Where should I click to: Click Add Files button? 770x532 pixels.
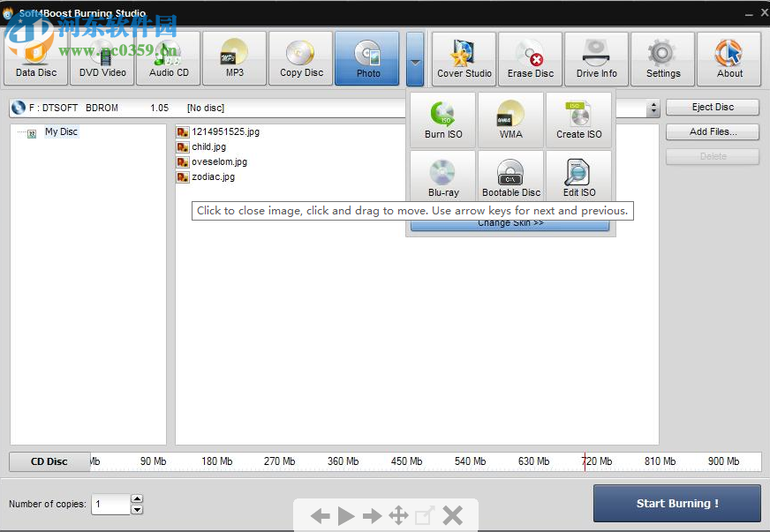713,131
